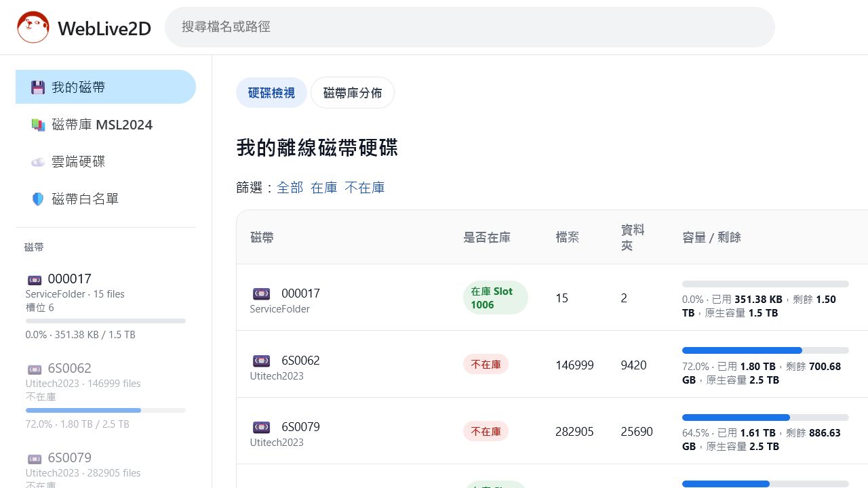
Task: Filter tapes by 全部
Action: [x=290, y=188]
